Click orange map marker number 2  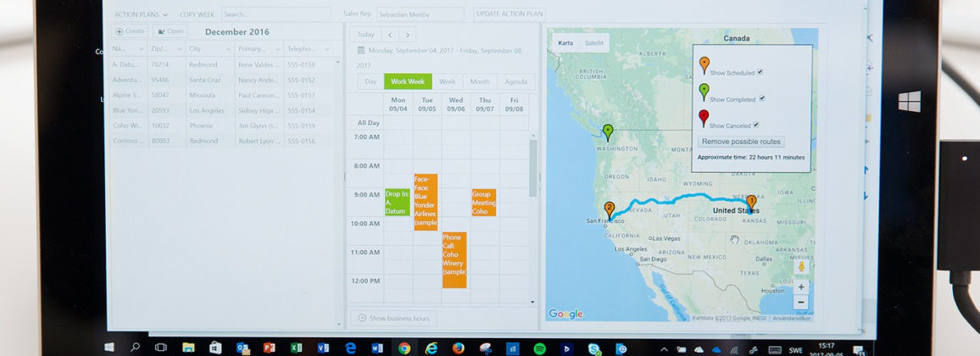pyautogui.click(x=610, y=210)
